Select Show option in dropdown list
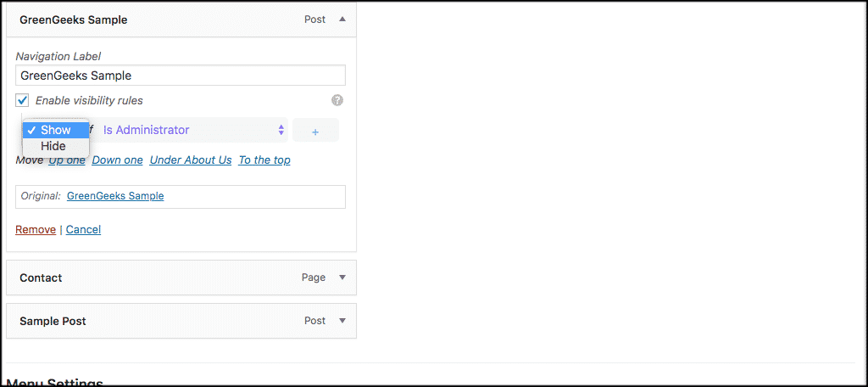The image size is (868, 387). click(x=56, y=130)
